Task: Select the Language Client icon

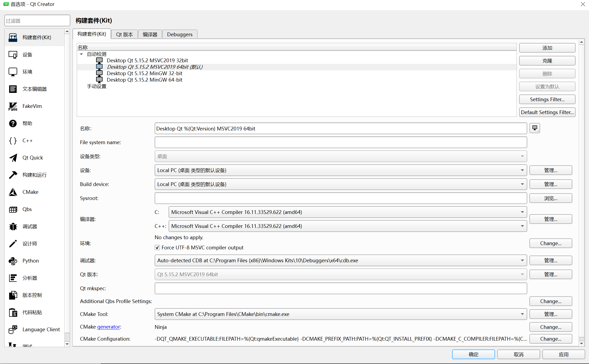Action: tap(13, 329)
